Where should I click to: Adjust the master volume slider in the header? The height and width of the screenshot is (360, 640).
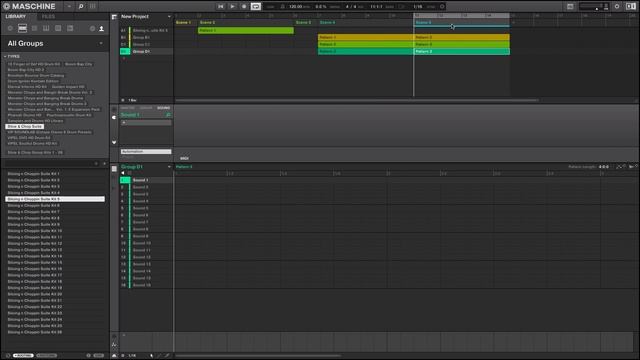(594, 7)
